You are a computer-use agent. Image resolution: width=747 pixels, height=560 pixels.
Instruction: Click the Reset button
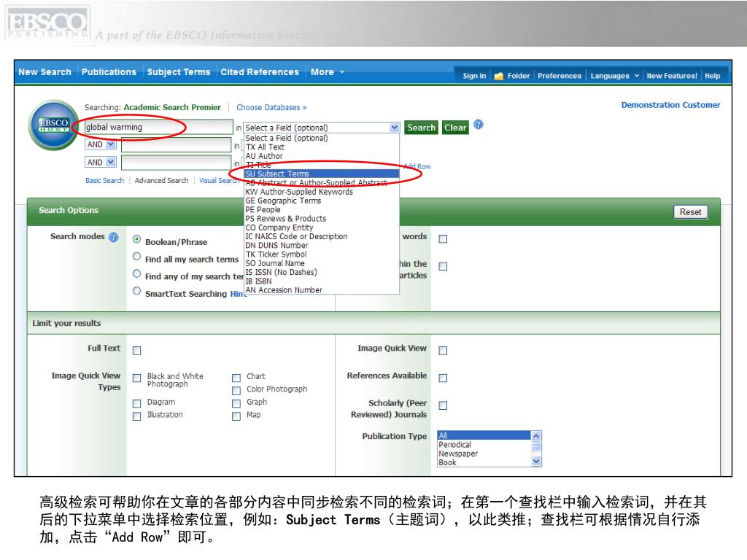[690, 212]
